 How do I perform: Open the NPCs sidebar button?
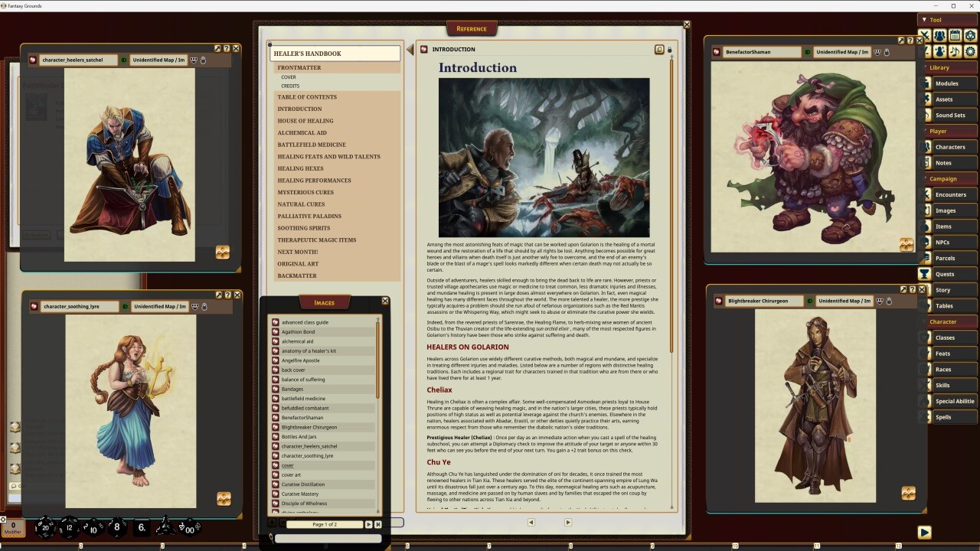949,242
